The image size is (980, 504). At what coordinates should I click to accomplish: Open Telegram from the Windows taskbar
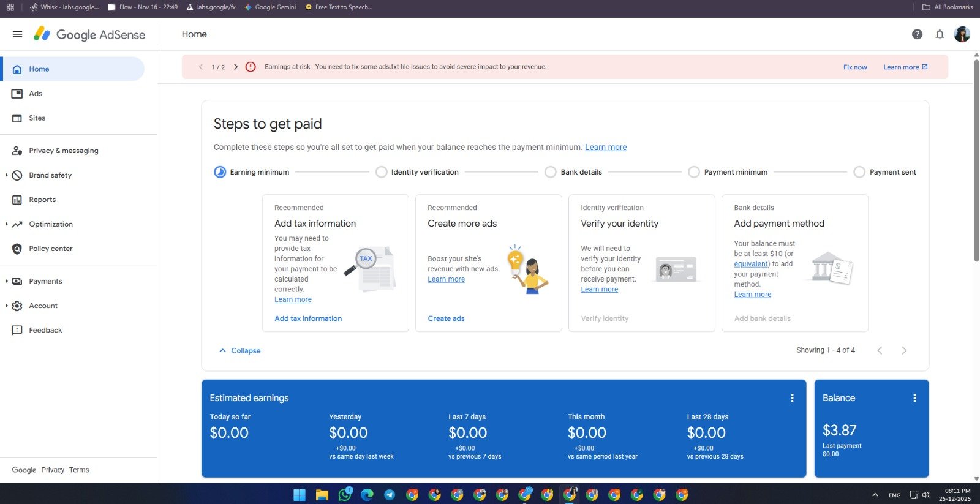390,495
